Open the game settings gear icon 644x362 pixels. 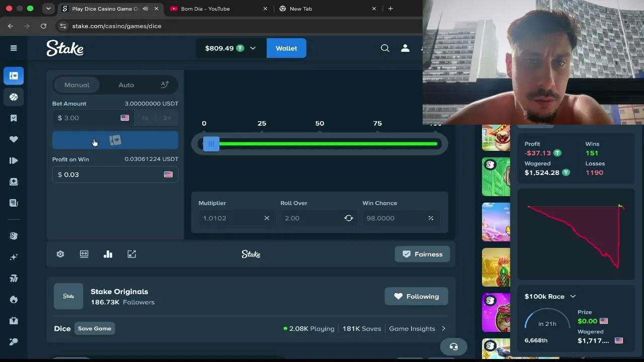60,254
